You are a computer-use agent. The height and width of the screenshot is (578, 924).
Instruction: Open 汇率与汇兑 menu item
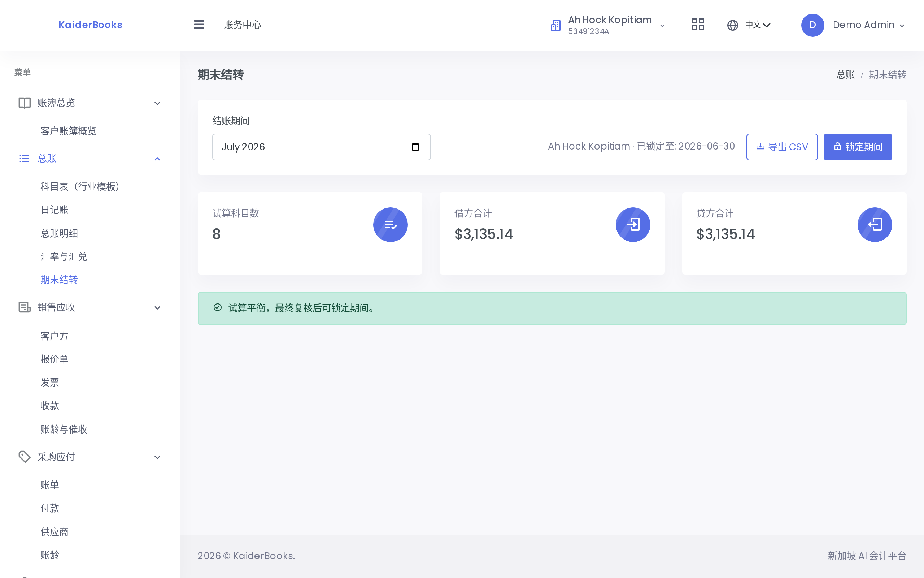coord(64,257)
